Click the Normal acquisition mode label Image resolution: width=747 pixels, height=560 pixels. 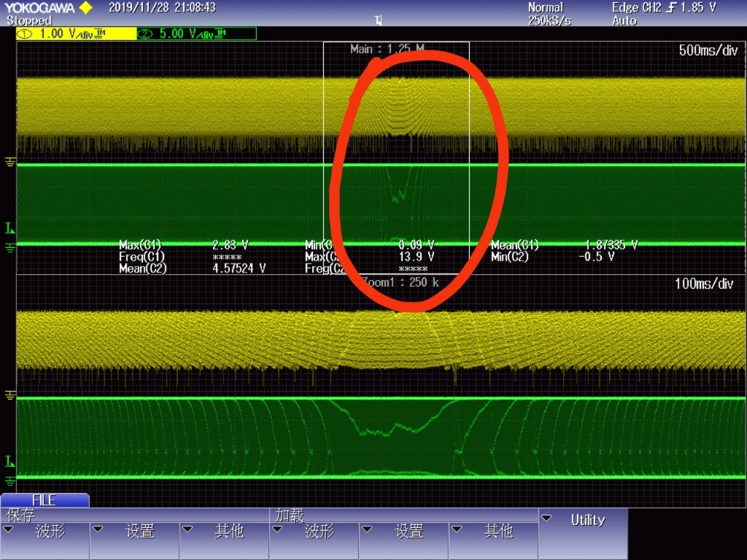point(546,7)
